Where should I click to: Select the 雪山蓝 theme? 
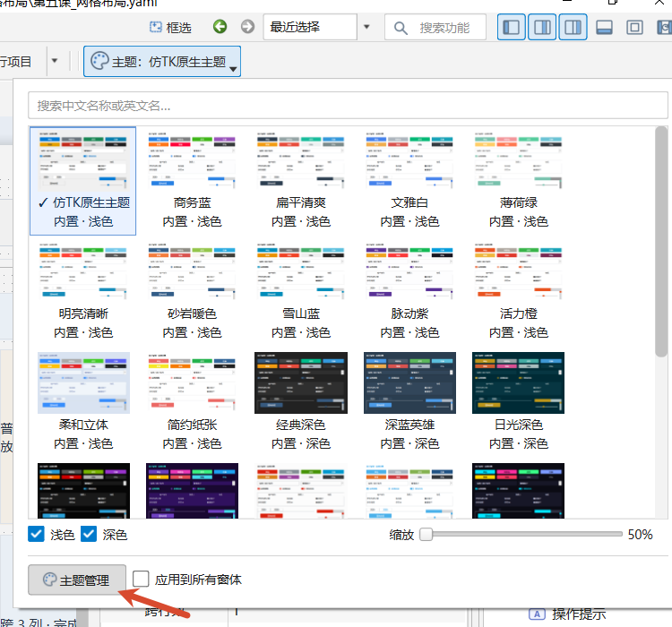click(300, 291)
